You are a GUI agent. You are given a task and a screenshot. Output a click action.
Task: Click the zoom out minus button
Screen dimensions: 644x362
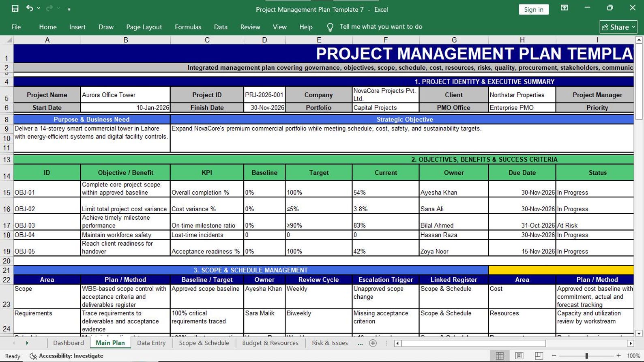[554, 356]
